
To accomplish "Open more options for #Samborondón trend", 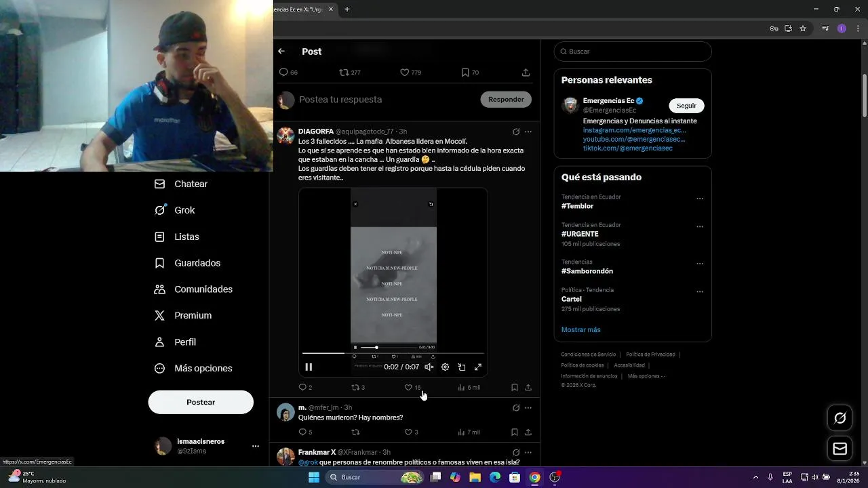I will (x=700, y=264).
